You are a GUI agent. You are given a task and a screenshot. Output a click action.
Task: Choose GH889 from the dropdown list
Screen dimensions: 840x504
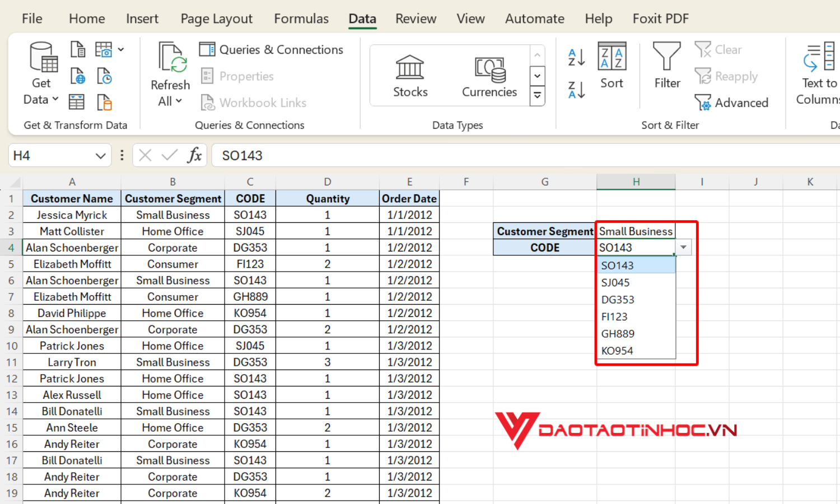coord(618,334)
